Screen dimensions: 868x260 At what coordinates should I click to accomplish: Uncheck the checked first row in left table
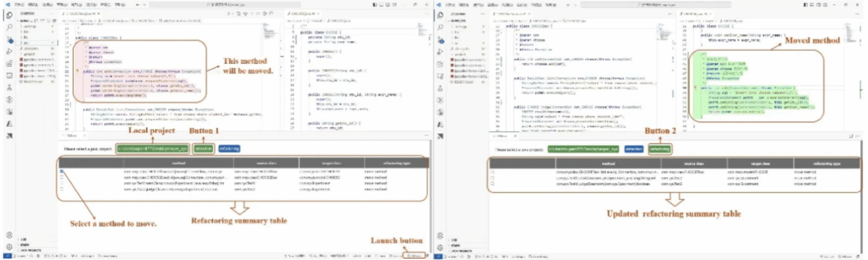click(62, 171)
